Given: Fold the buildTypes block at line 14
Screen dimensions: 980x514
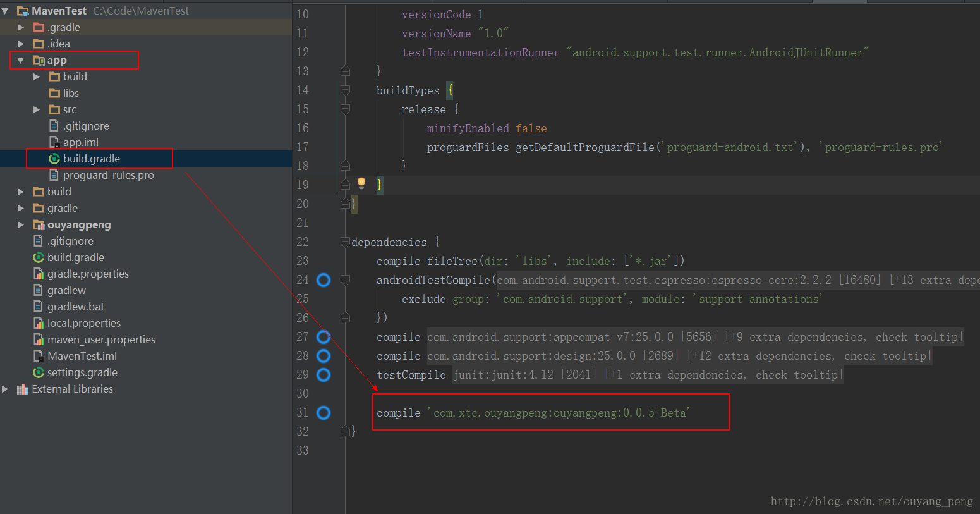Looking at the screenshot, I should pyautogui.click(x=345, y=90).
